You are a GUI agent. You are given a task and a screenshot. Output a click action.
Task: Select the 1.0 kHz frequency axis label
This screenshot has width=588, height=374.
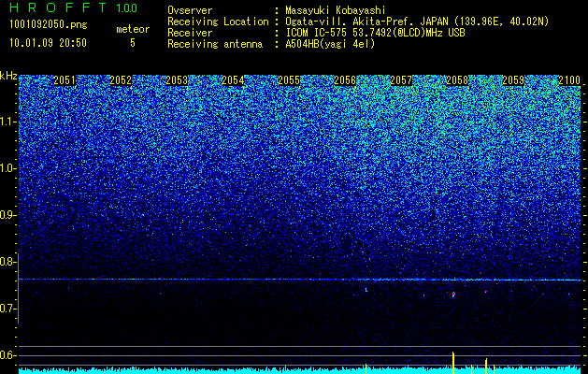pos(8,168)
